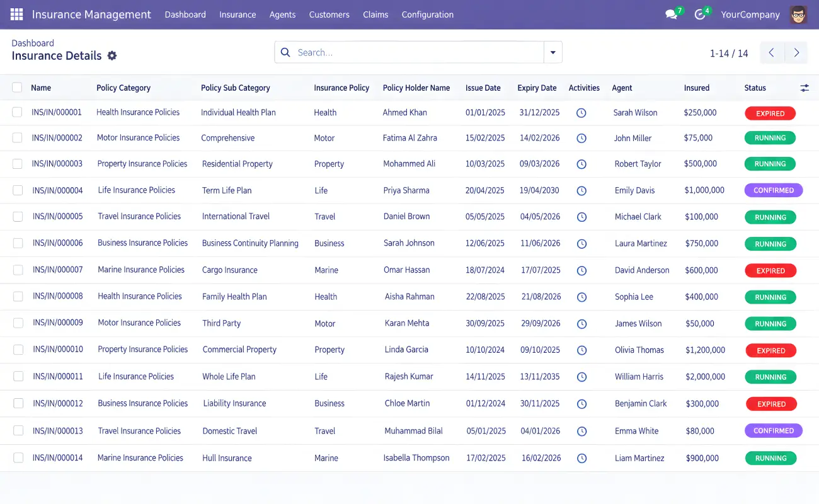Click policy holder Isabella Thompson
The width and height of the screenshot is (819, 504).
point(416,458)
